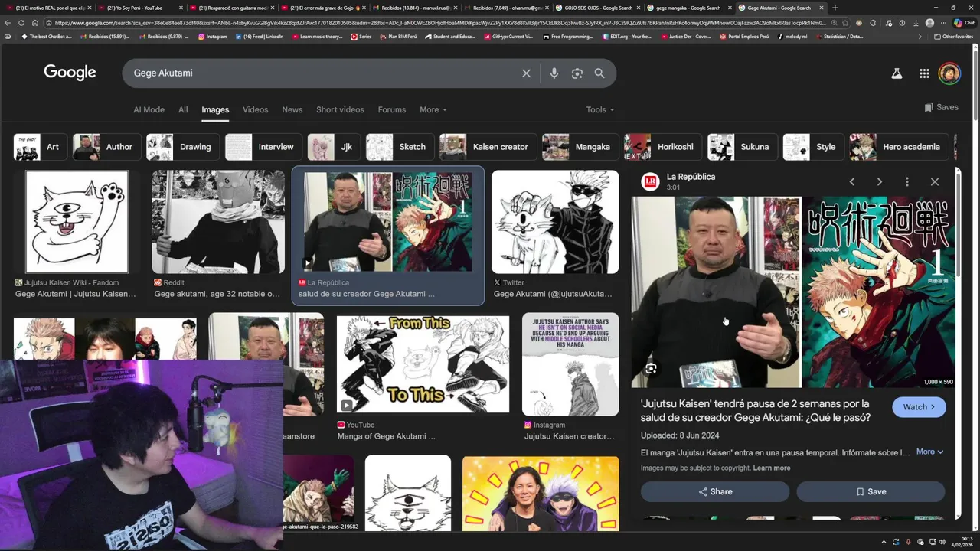Screen dimensions: 980x551
Task: Select the Videos search tab
Action: point(255,109)
